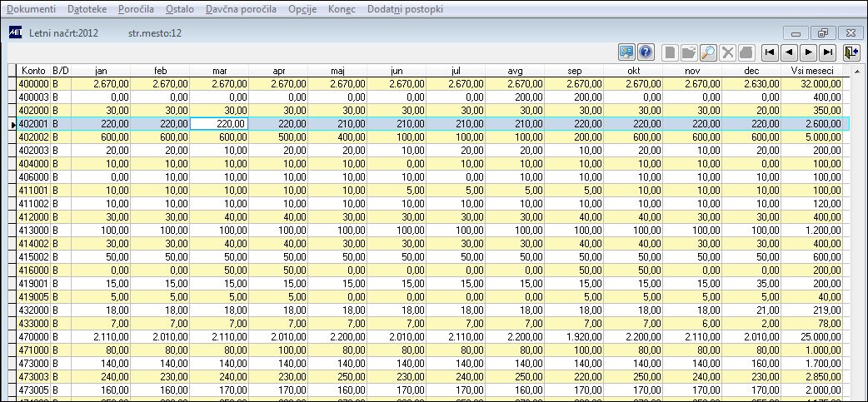Select the row marker for account 402001
This screenshot has width=868, height=402.
pos(12,124)
